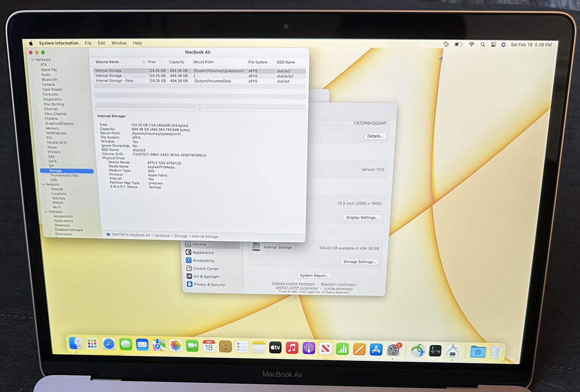Click the Details... button in Settings

375,136
